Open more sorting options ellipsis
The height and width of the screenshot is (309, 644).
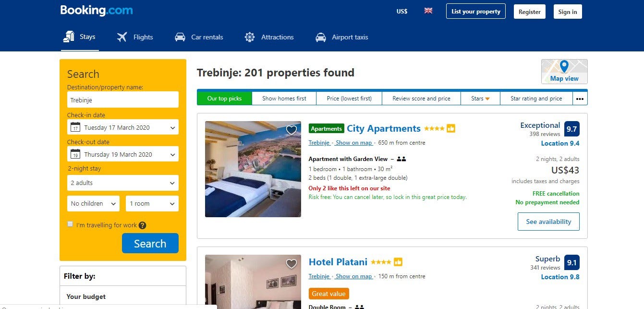[580, 99]
